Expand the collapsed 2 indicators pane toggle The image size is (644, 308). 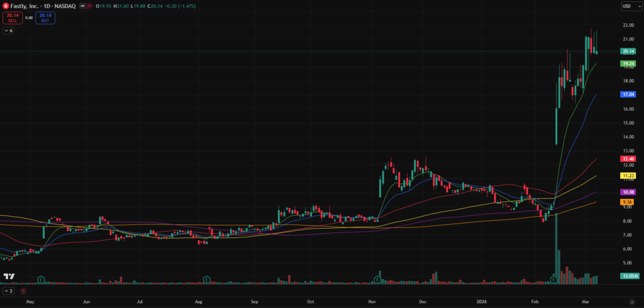9,292
